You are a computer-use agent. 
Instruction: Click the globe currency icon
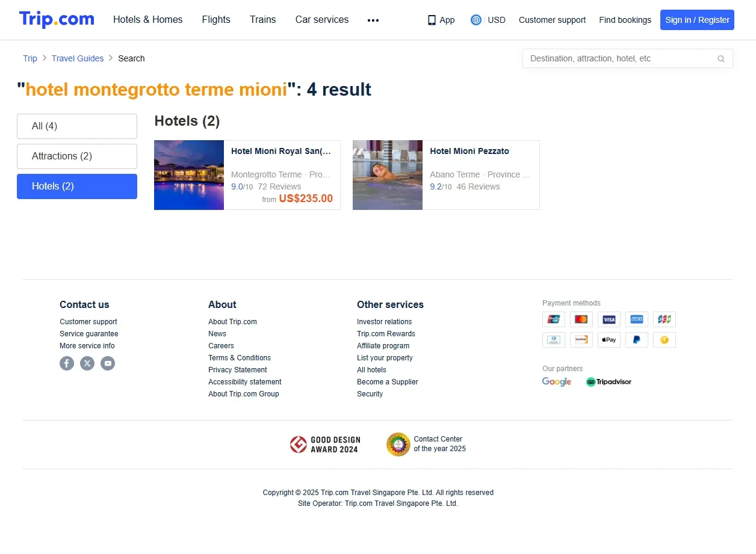(476, 20)
